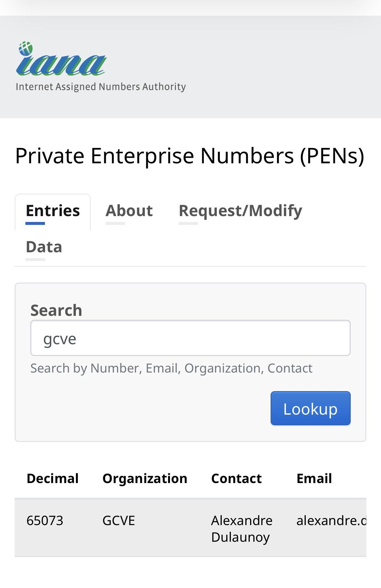Select the decimal value 65073
This screenshot has width=381, height=588.
(x=45, y=521)
